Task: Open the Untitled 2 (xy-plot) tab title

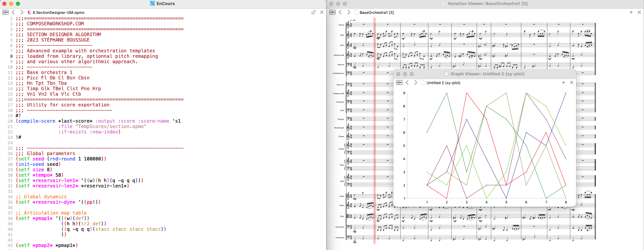Action: (443, 83)
